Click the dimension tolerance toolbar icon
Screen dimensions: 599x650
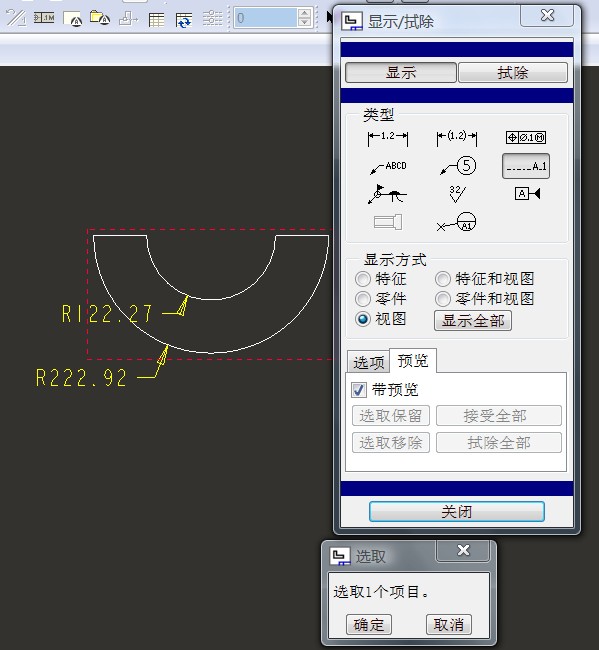(44, 18)
